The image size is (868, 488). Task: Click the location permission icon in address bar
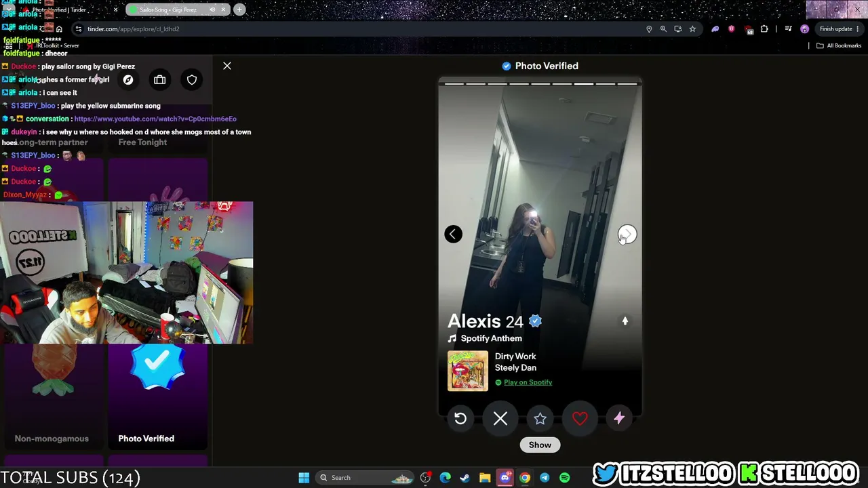tap(649, 29)
